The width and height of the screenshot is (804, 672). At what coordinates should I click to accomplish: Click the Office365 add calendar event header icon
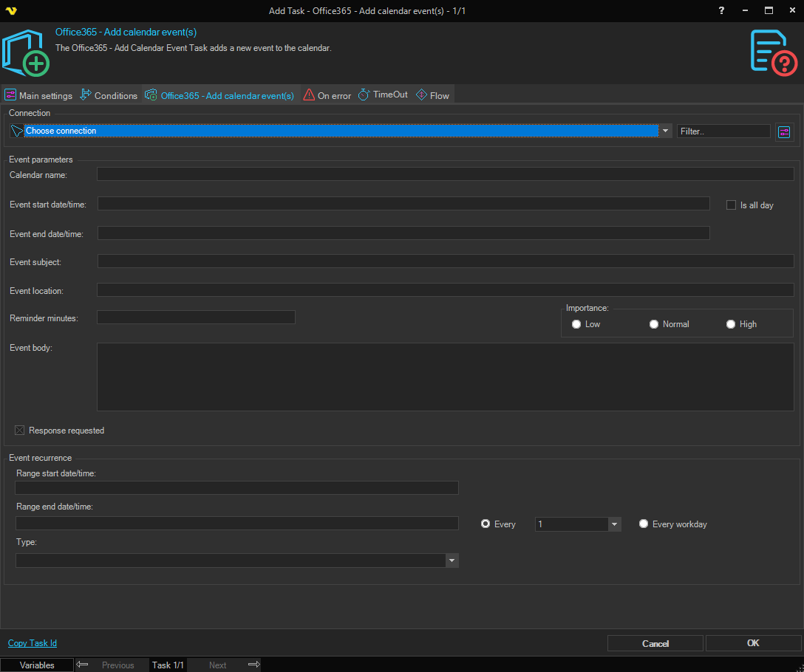point(26,53)
